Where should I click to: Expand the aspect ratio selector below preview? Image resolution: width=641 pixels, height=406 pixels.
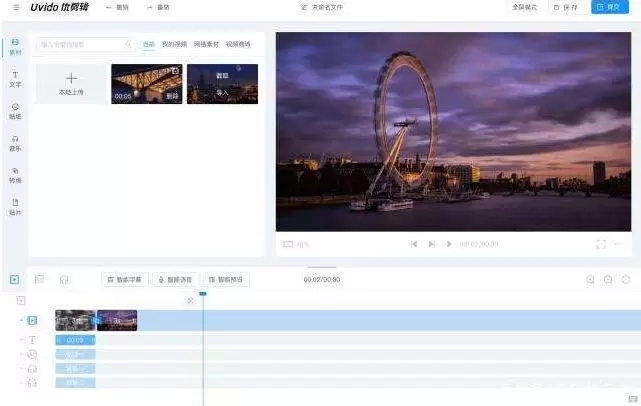(295, 244)
